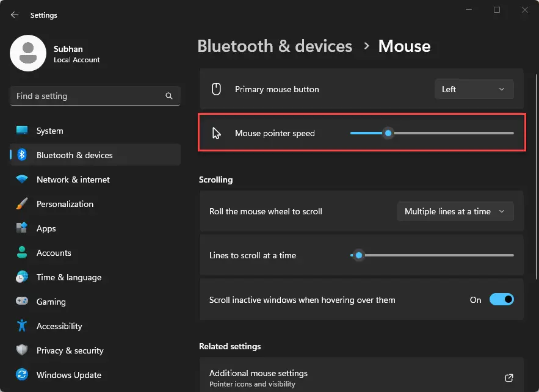
Task: Click the Privacy shield icon
Action: (22, 350)
